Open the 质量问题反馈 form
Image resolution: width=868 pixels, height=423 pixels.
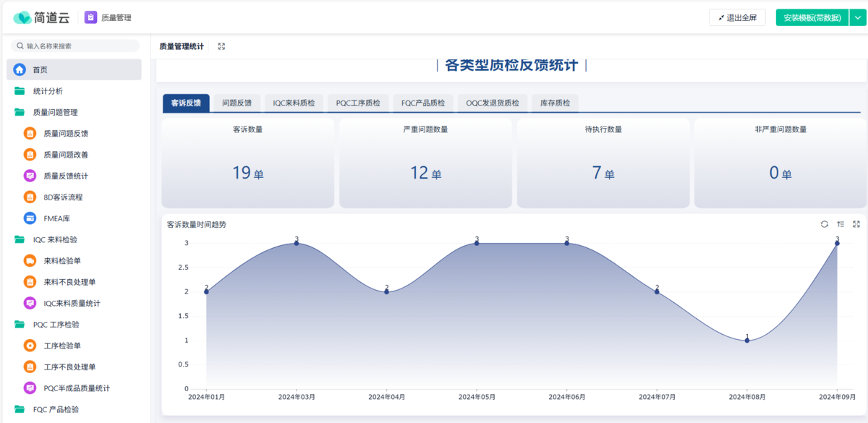(74, 134)
